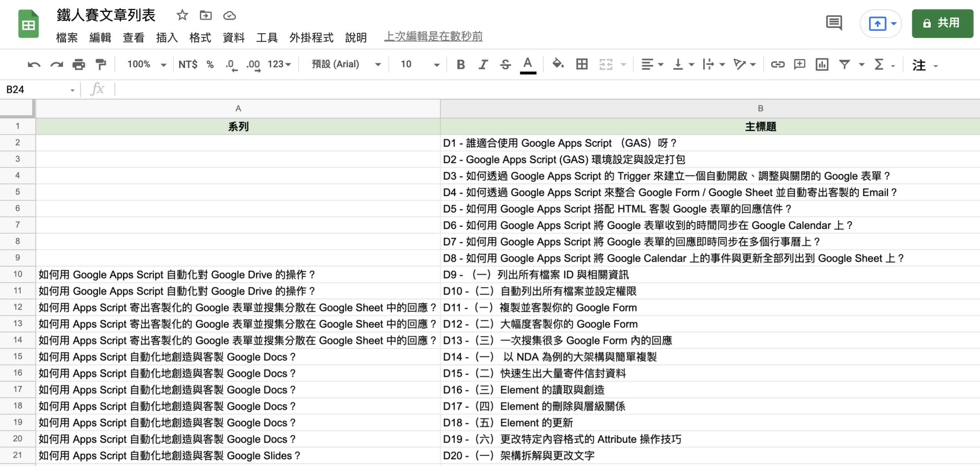Decrease decimal places
980x466 pixels.
[x=231, y=65]
